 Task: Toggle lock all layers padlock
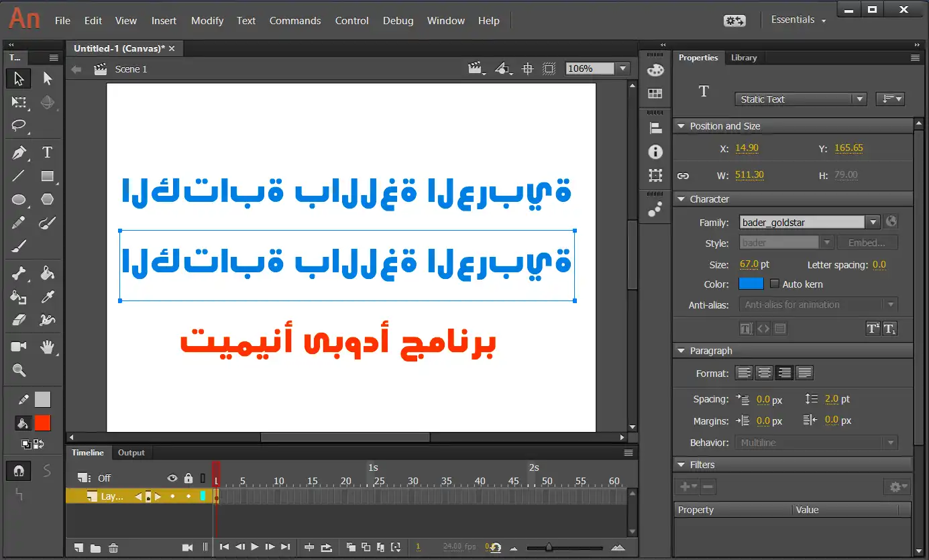(188, 478)
